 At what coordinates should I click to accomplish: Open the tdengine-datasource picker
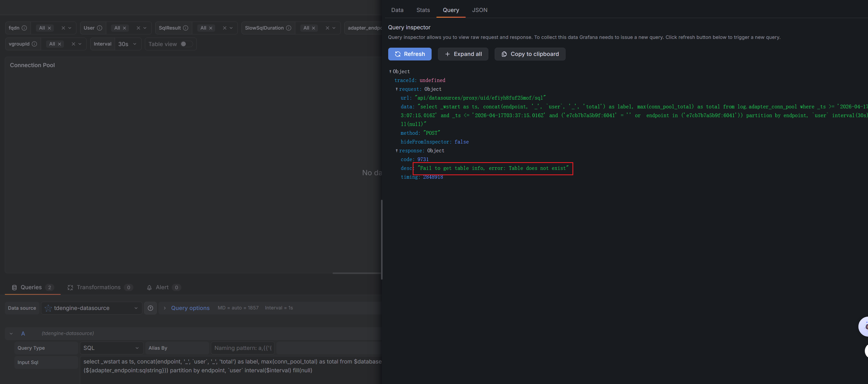click(x=91, y=308)
